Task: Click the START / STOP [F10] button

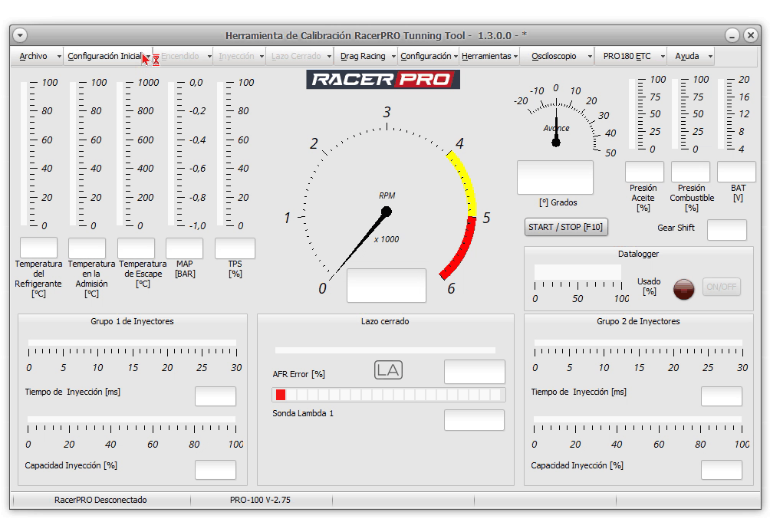Action: click(566, 227)
